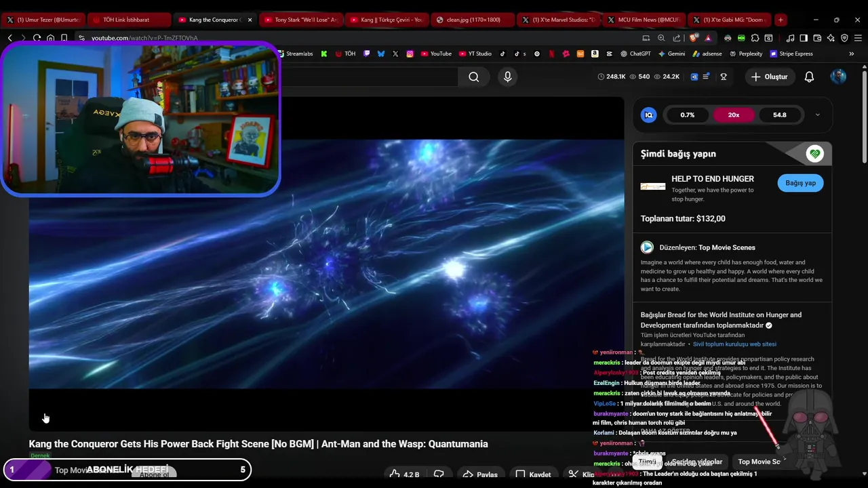This screenshot has height=488, width=868.
Task: Click the Top Movie Sc chip
Action: (x=760, y=462)
